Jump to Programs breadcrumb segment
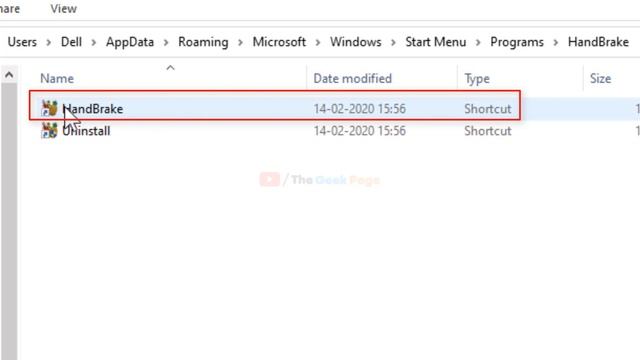Image resolution: width=640 pixels, height=360 pixels. click(x=517, y=42)
